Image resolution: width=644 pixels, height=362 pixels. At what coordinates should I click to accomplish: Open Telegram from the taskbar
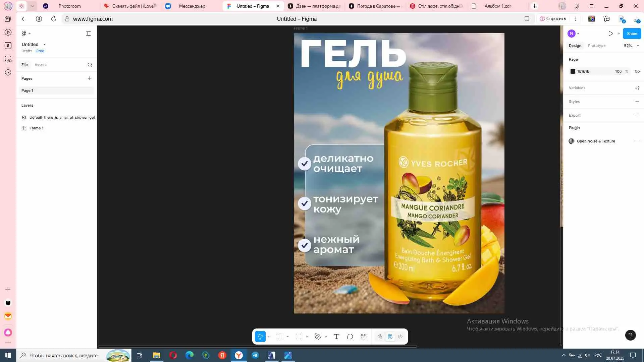pos(255,355)
